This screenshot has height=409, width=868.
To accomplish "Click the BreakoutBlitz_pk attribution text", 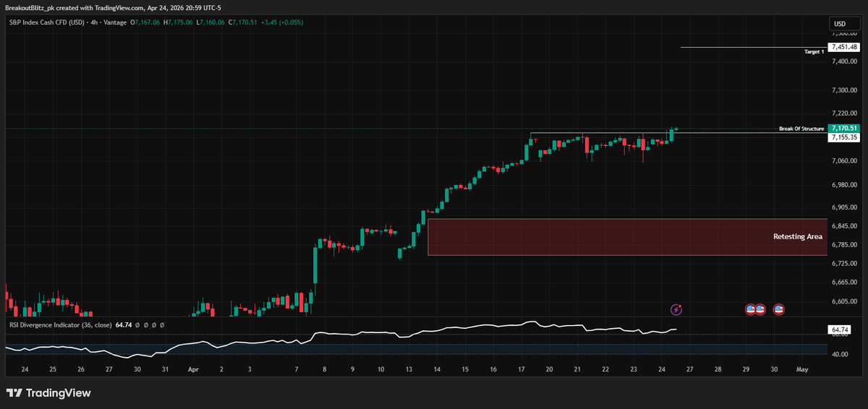I will (30, 7).
